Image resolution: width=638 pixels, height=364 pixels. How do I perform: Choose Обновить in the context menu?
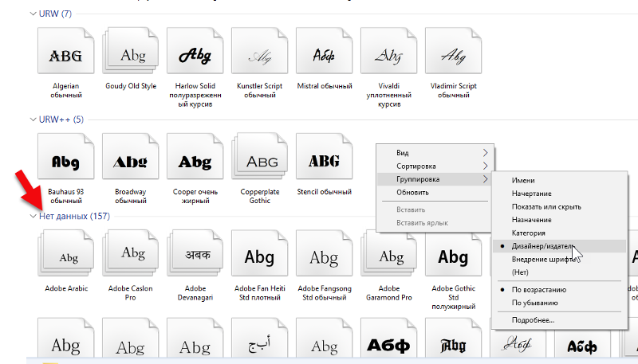point(435,192)
